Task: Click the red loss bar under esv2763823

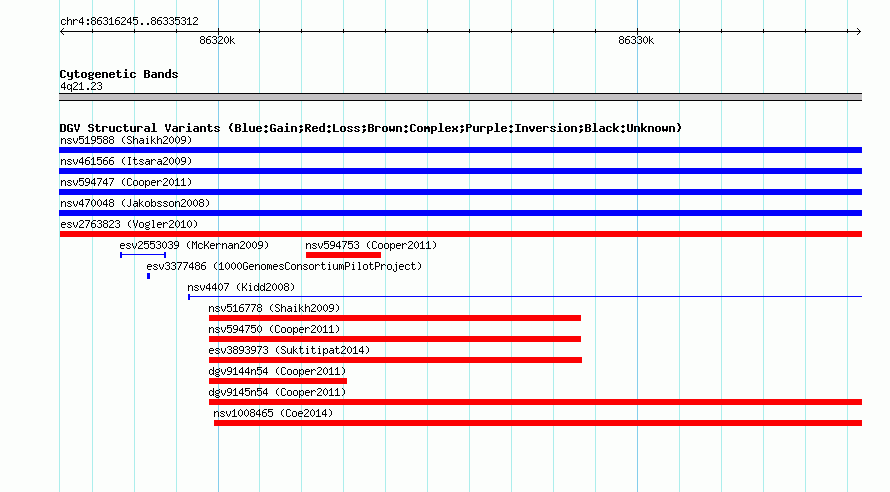Action: point(460,234)
